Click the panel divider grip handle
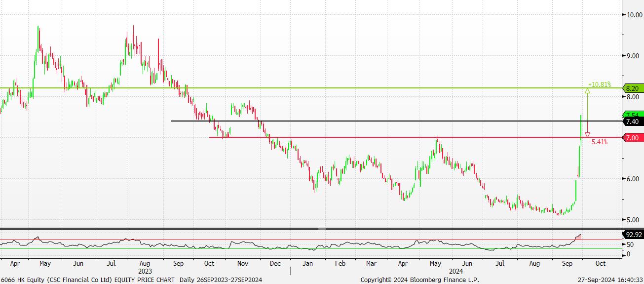 (x=322, y=229)
